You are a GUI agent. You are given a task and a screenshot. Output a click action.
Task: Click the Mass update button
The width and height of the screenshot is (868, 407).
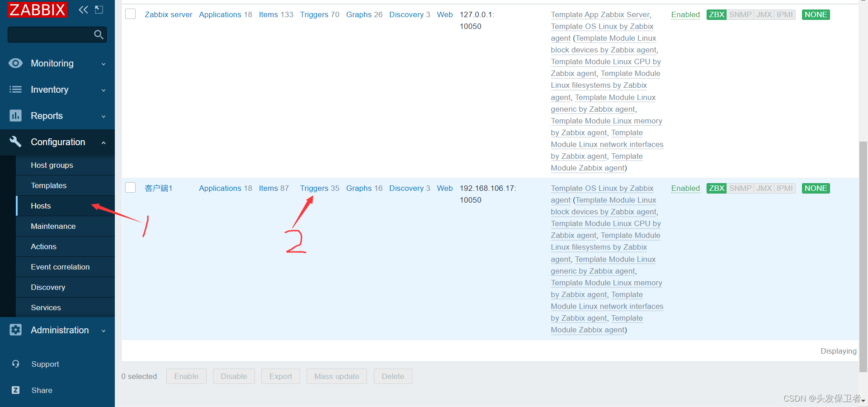pos(337,376)
